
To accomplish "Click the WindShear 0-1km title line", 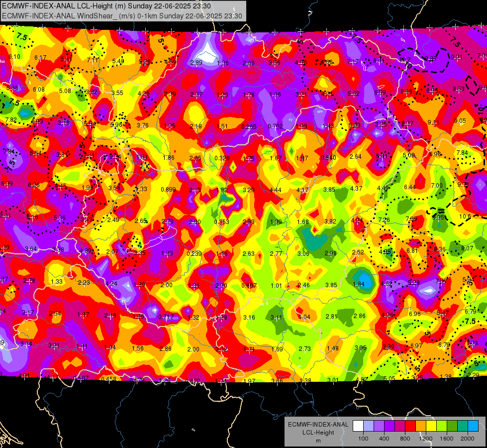I will pyautogui.click(x=122, y=16).
